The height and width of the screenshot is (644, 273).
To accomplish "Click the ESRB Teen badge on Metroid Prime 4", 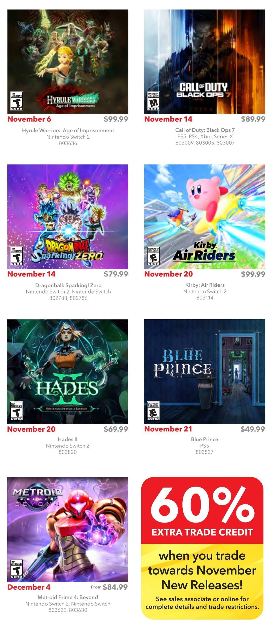I will coord(17,569).
